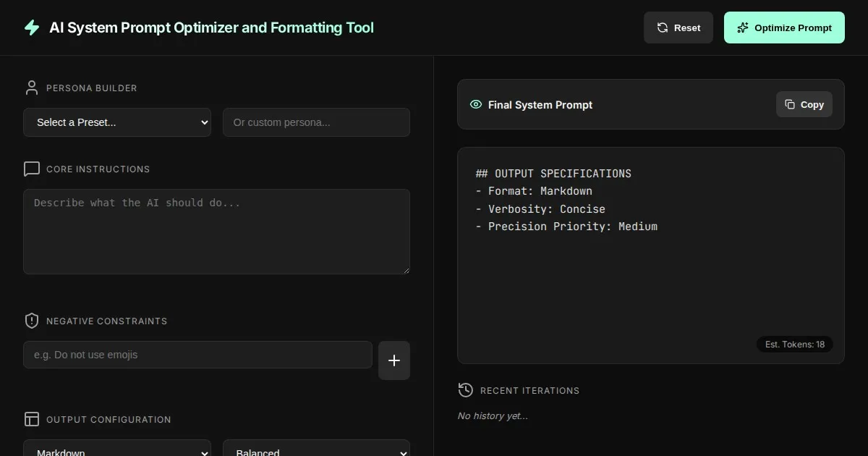Click the eye icon beside Final System Prompt
The width and height of the screenshot is (868, 456).
pos(476,104)
